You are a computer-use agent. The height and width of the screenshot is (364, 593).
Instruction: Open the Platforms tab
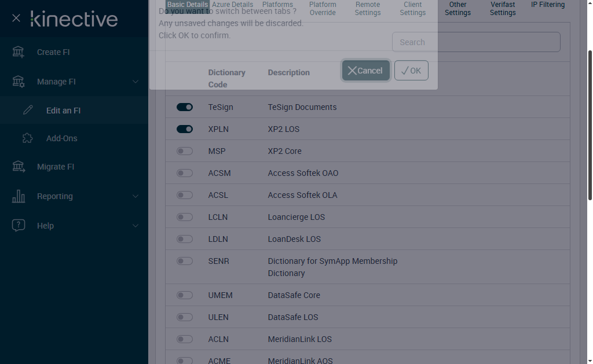(x=277, y=5)
